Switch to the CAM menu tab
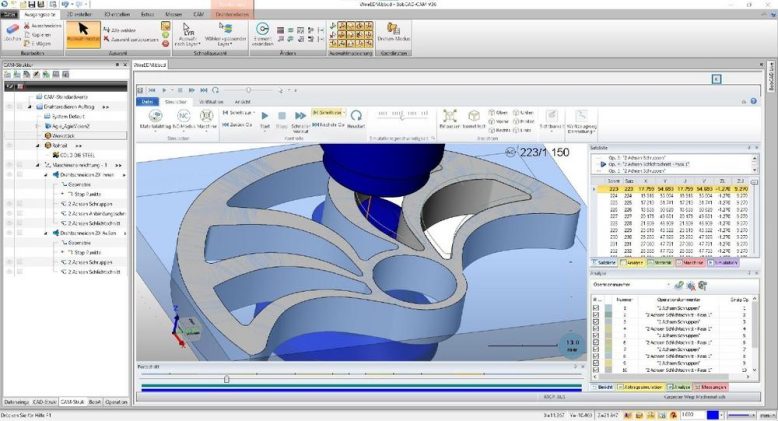The width and height of the screenshot is (778, 421). 196,15
